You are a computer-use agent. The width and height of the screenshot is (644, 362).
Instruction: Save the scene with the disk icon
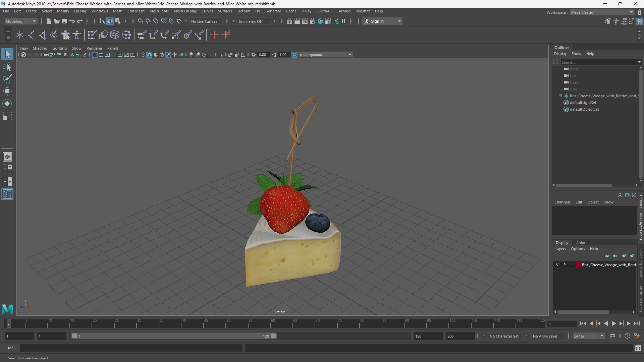tap(64, 21)
